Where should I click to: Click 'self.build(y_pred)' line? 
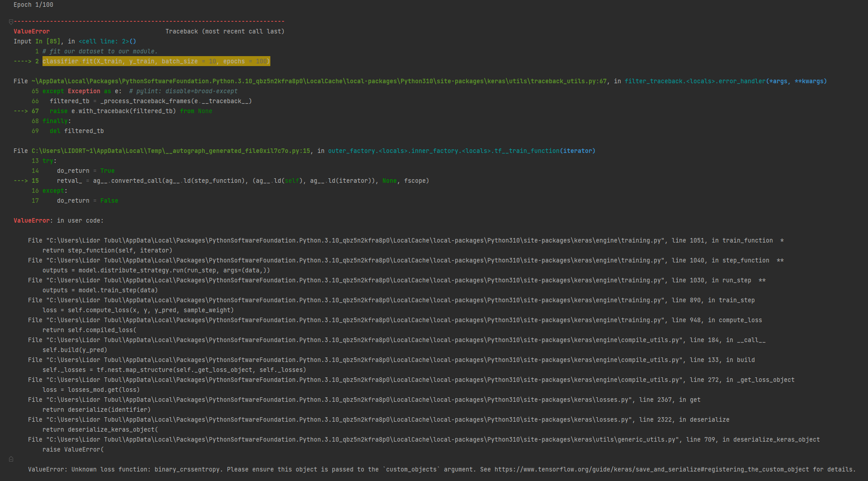click(x=75, y=350)
